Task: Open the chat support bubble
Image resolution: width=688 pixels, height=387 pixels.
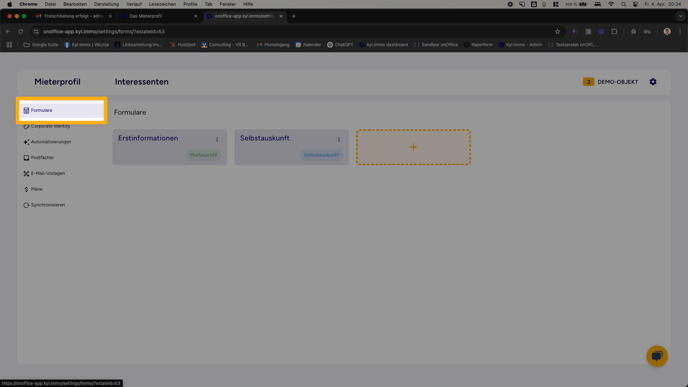Action: pos(657,356)
